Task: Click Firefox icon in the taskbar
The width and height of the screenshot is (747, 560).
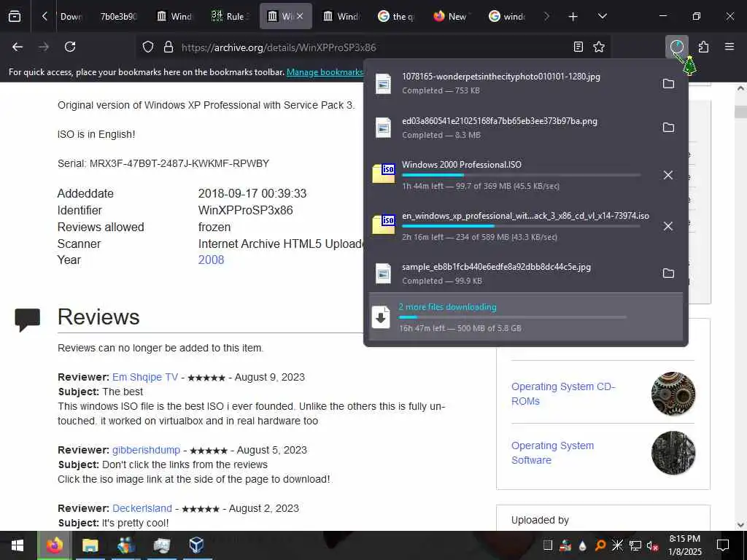Action: (54, 545)
